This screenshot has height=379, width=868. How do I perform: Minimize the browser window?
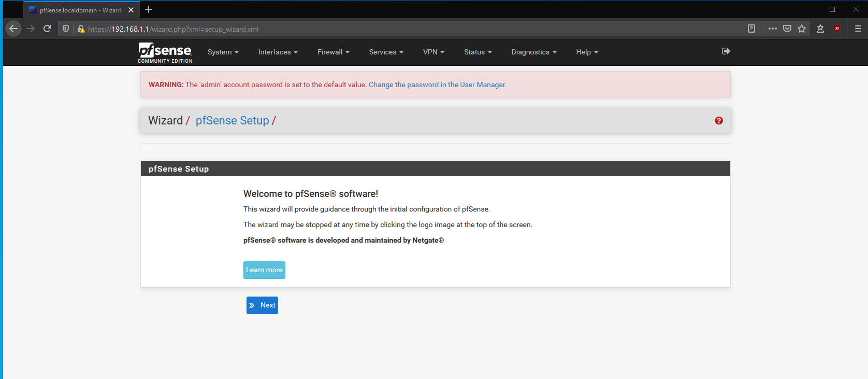click(x=808, y=9)
